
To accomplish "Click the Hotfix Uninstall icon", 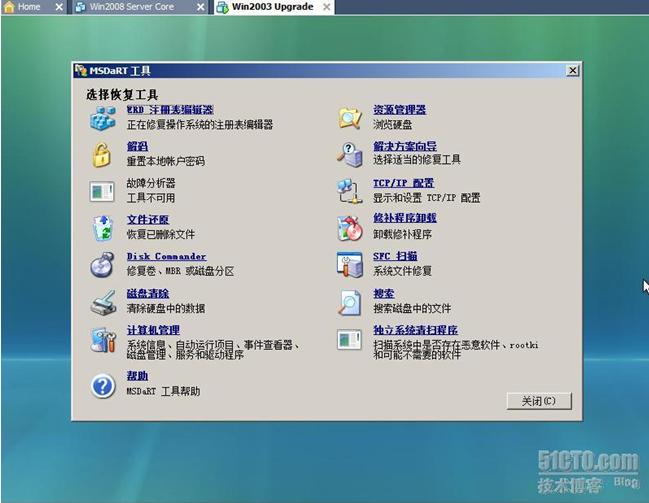I will (349, 227).
